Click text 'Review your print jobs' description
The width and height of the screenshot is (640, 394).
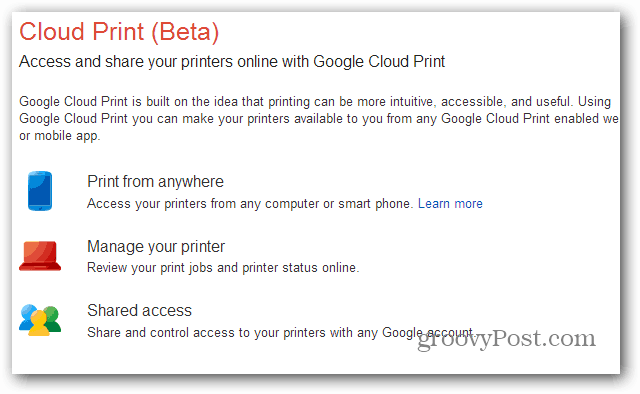tap(223, 268)
